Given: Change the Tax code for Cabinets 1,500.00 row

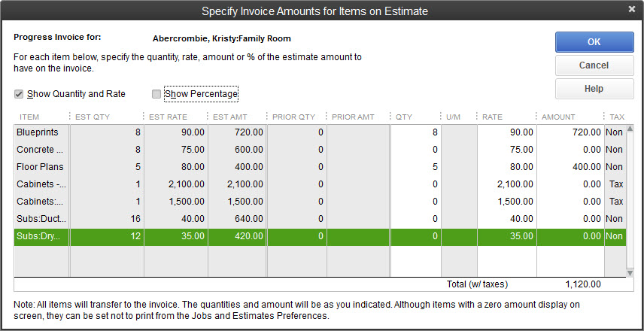Looking at the screenshot, I should (x=615, y=202).
